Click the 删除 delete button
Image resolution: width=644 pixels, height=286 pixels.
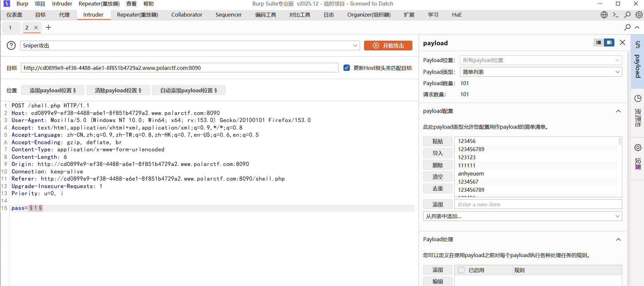pos(438,165)
